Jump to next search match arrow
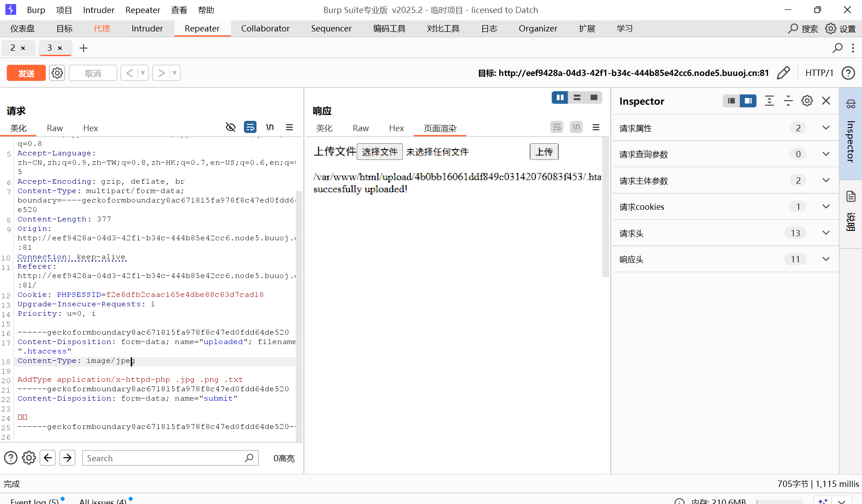This screenshot has height=504, width=862. click(x=67, y=458)
